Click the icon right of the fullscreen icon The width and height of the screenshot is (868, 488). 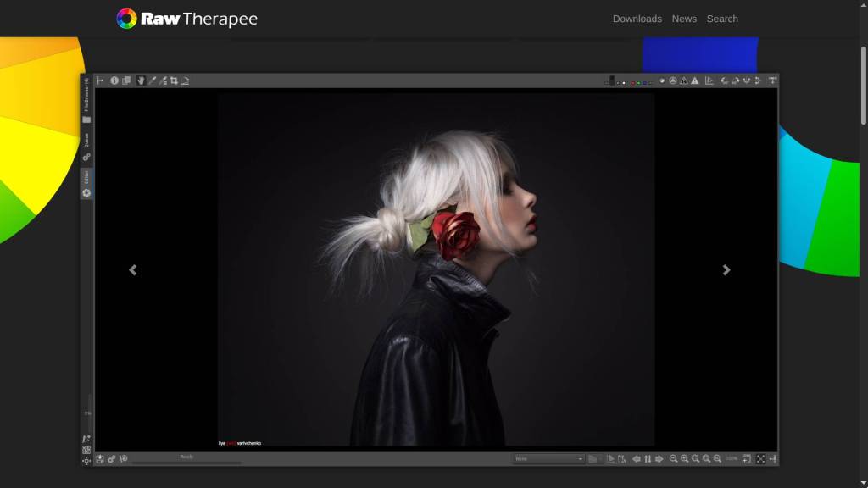click(x=773, y=459)
